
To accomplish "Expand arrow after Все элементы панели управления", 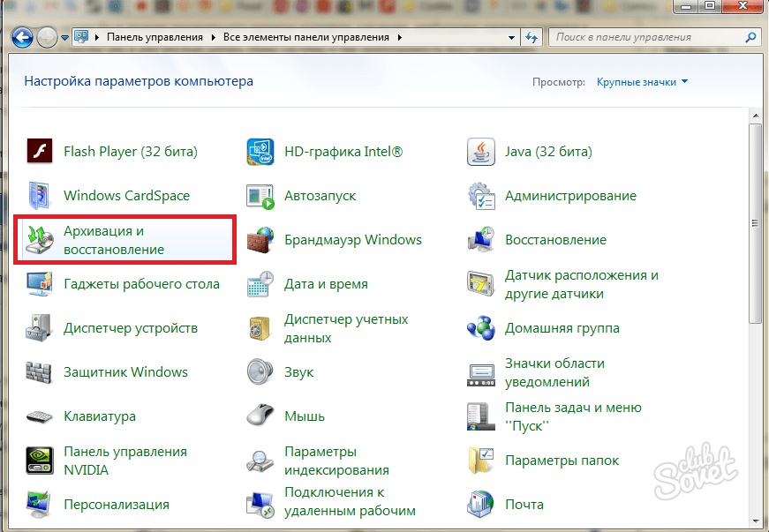I will [x=400, y=38].
